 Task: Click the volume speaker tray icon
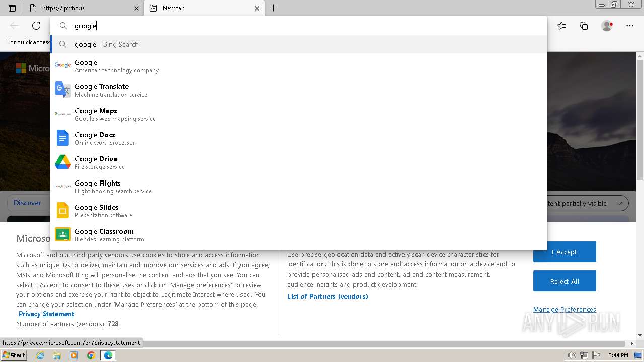572,355
